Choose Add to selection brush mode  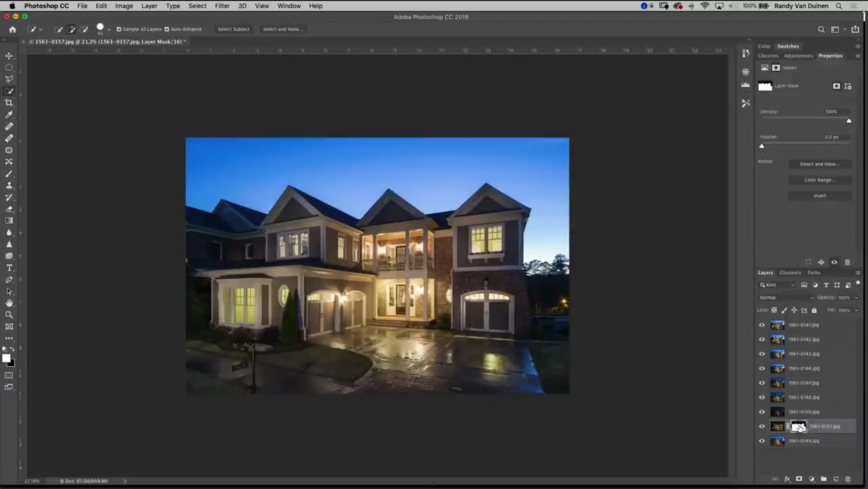coord(71,30)
